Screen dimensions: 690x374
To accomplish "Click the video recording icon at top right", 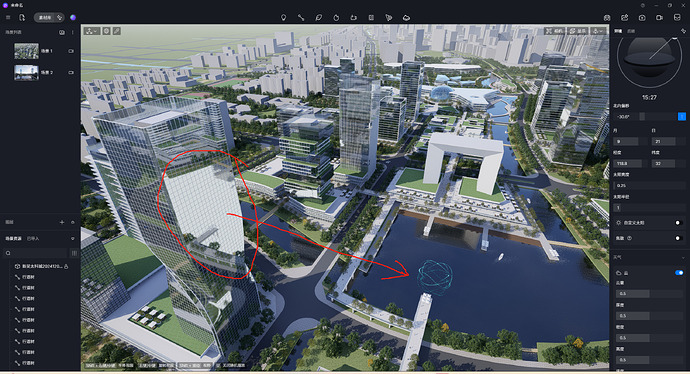I will [659, 18].
